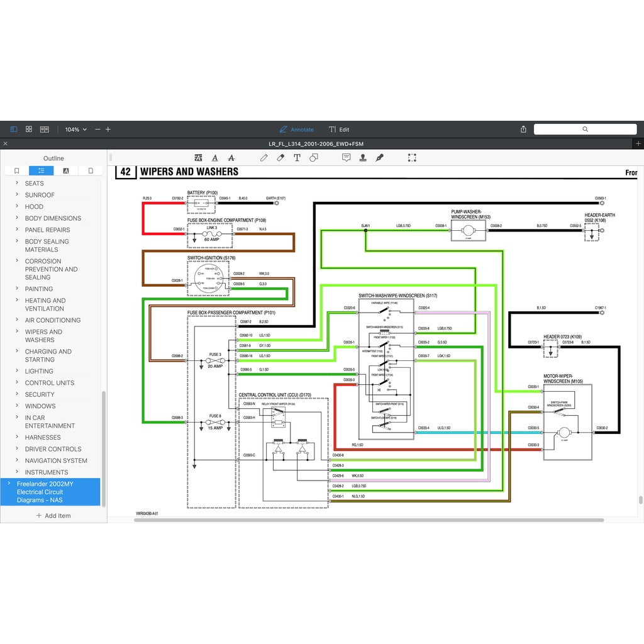Image resolution: width=644 pixels, height=644 pixels.
Task: Expand the WIPERS AND WASHERS outline item
Action: pyautogui.click(x=17, y=332)
